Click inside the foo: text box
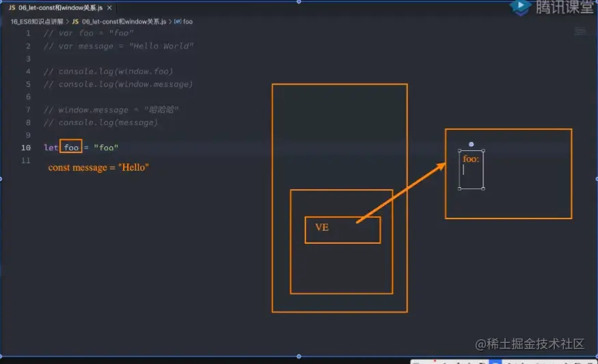The width and height of the screenshot is (598, 364). (x=472, y=169)
